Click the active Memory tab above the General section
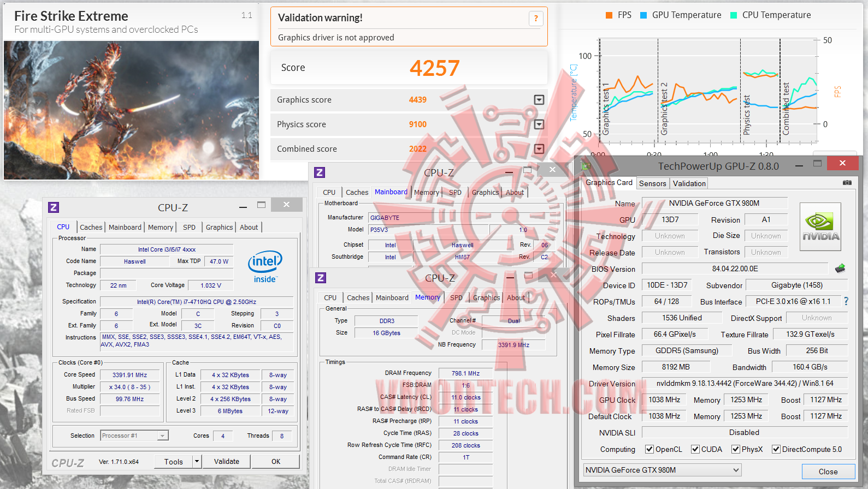Viewport: 868px width, 489px height. (x=428, y=297)
